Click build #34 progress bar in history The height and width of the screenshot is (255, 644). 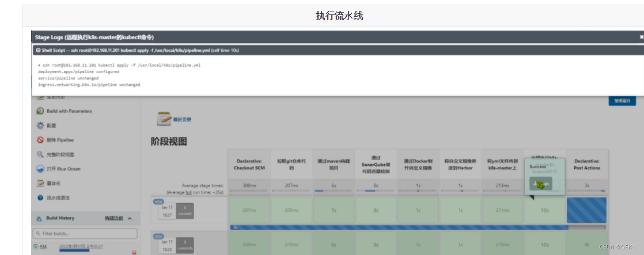tap(74, 250)
